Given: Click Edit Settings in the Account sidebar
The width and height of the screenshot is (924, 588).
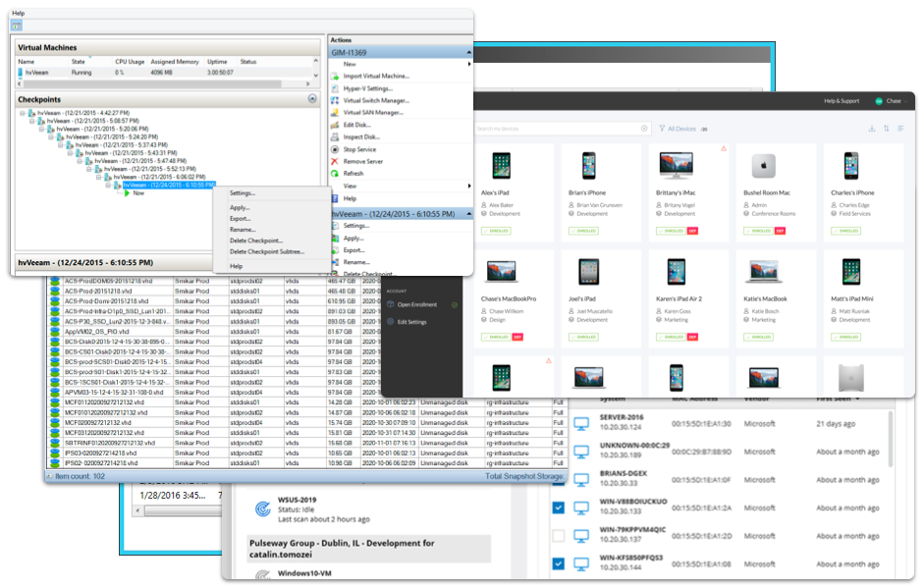Looking at the screenshot, I should point(411,322).
